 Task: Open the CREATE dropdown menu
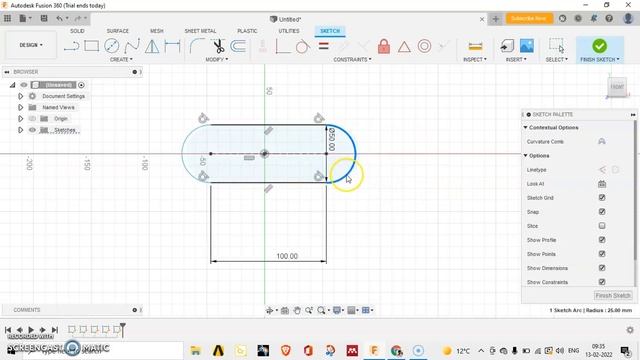(121, 60)
